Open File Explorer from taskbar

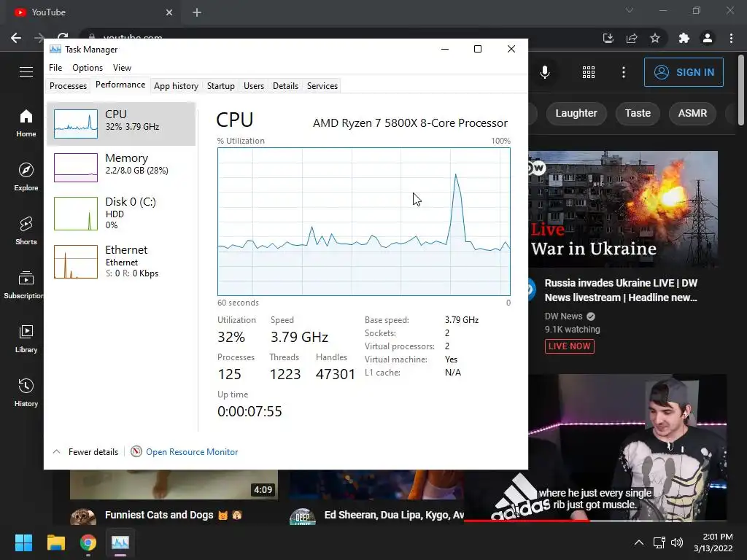55,542
